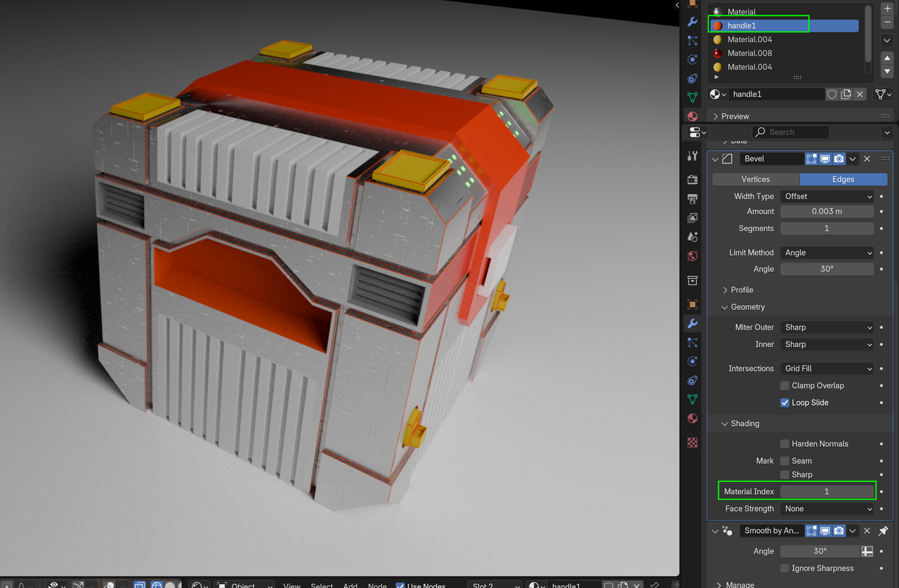Open the Physics Properties icon
899x588 pixels.
pyautogui.click(x=692, y=361)
